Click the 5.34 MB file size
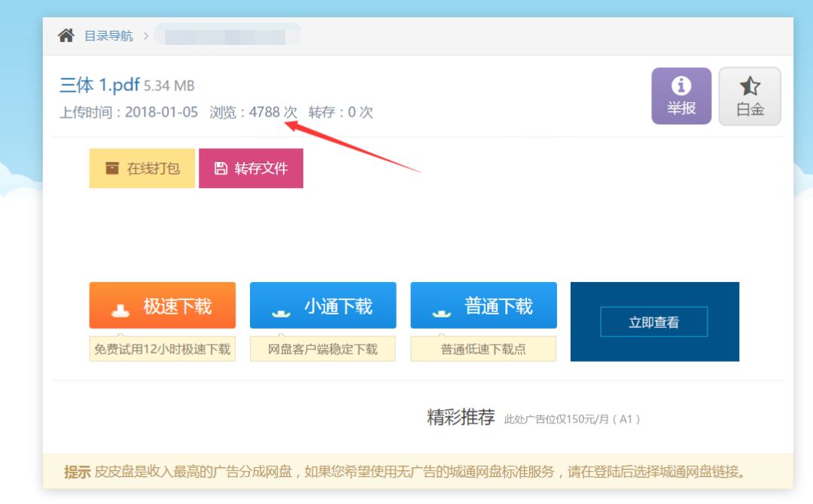 (169, 86)
